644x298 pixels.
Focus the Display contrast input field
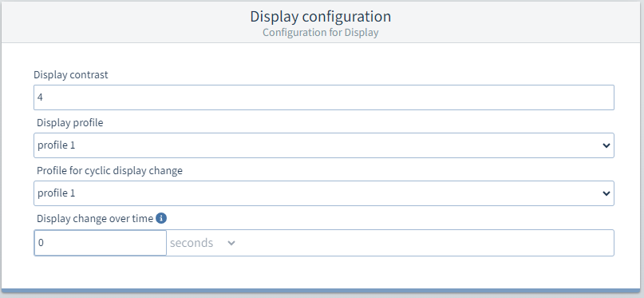[x=324, y=97]
